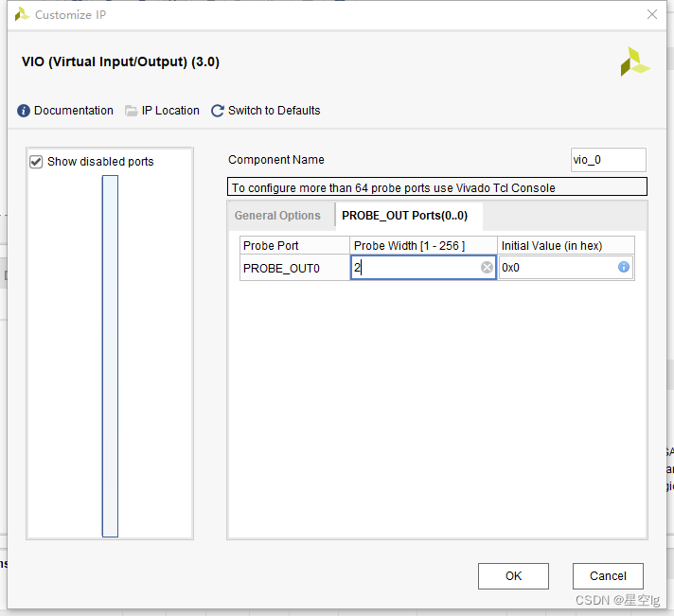Click the Cancel button
The width and height of the screenshot is (674, 616).
pos(608,576)
